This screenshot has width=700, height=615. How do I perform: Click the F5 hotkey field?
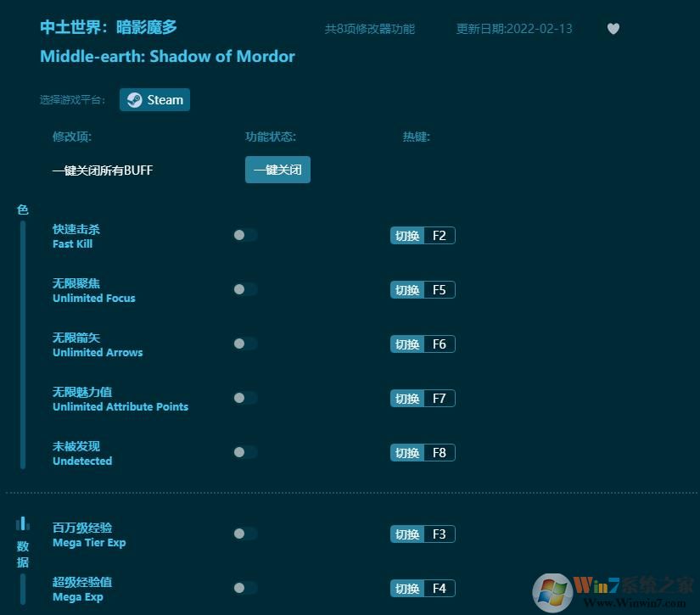(440, 290)
